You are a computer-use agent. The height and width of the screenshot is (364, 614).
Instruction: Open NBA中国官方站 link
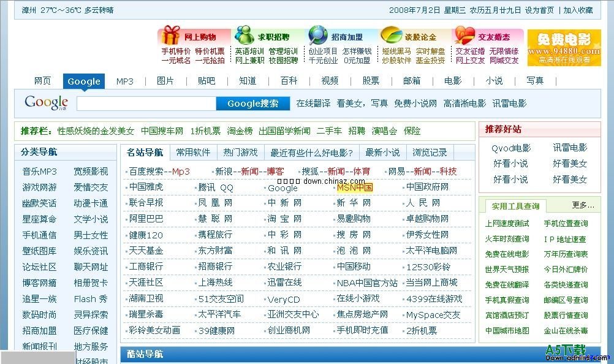(367, 283)
